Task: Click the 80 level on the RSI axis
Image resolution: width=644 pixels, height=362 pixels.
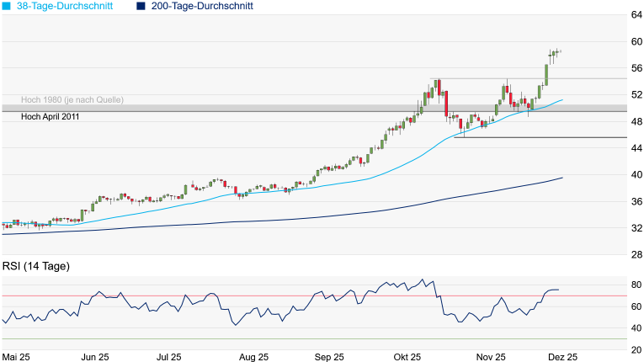Action: click(x=637, y=285)
